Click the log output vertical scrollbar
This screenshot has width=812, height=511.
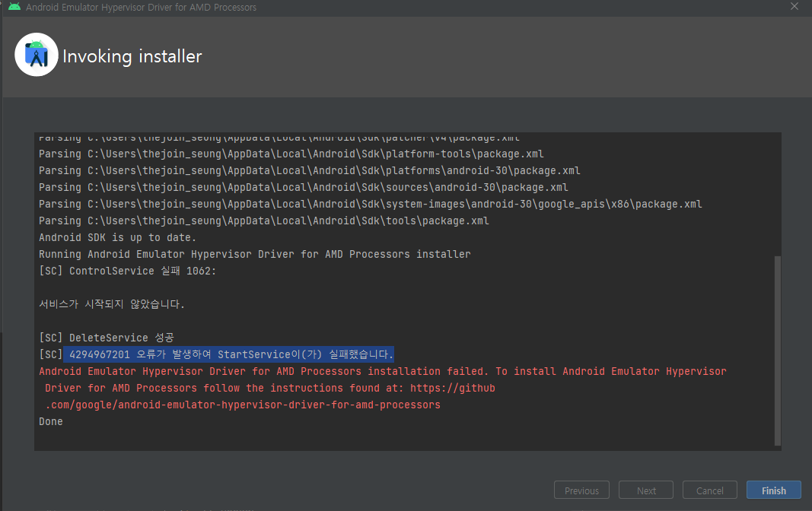777,350
